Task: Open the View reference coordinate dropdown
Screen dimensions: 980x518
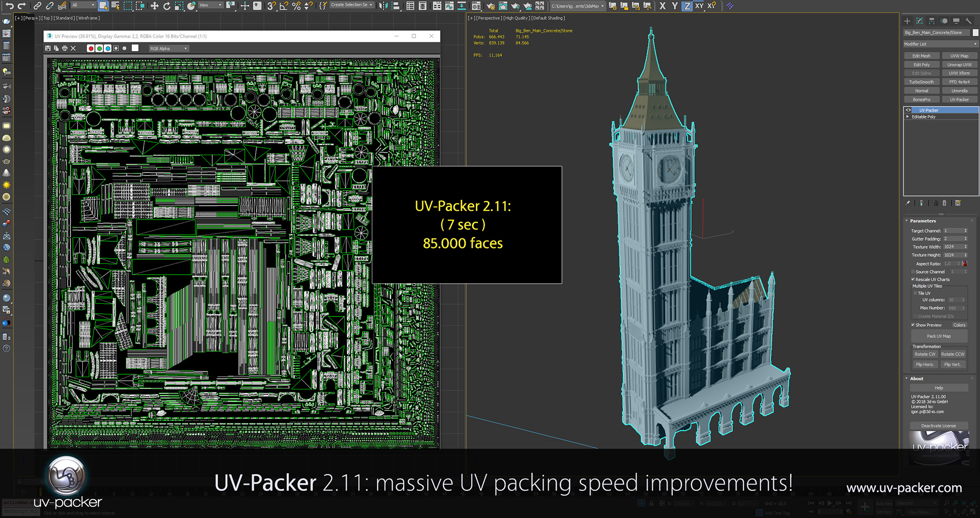Action: click(211, 5)
